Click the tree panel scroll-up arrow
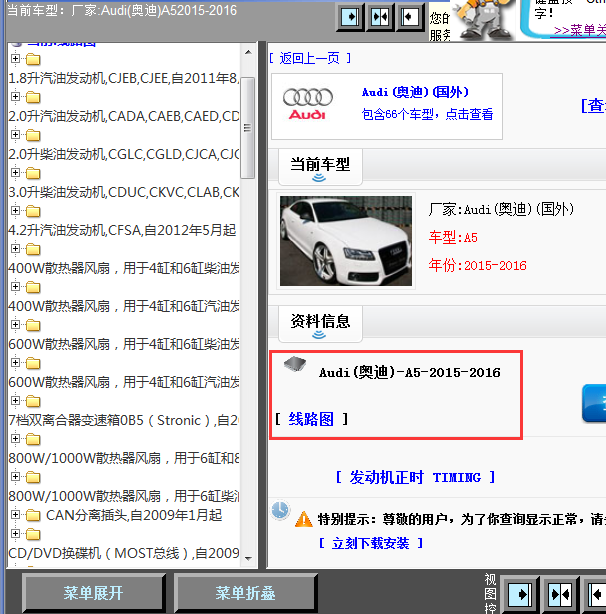 248,52
